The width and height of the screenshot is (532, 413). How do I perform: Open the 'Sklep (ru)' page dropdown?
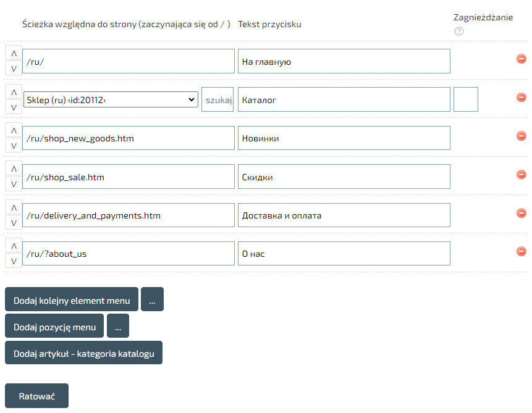pos(111,99)
